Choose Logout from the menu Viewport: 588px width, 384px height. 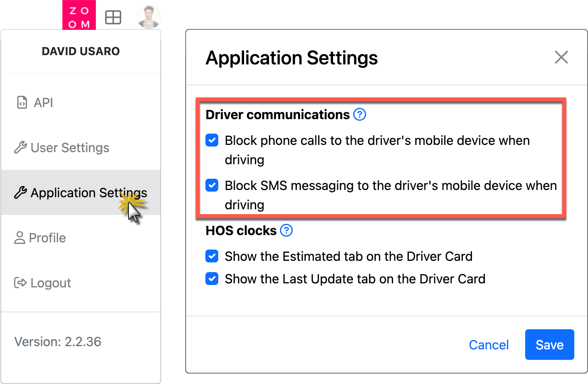coord(81,283)
